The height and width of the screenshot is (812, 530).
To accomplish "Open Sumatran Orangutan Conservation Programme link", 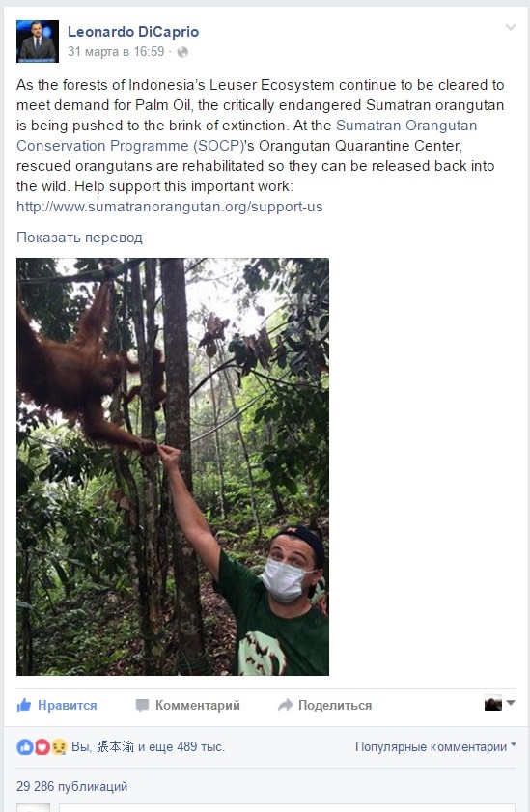I will [x=247, y=136].
